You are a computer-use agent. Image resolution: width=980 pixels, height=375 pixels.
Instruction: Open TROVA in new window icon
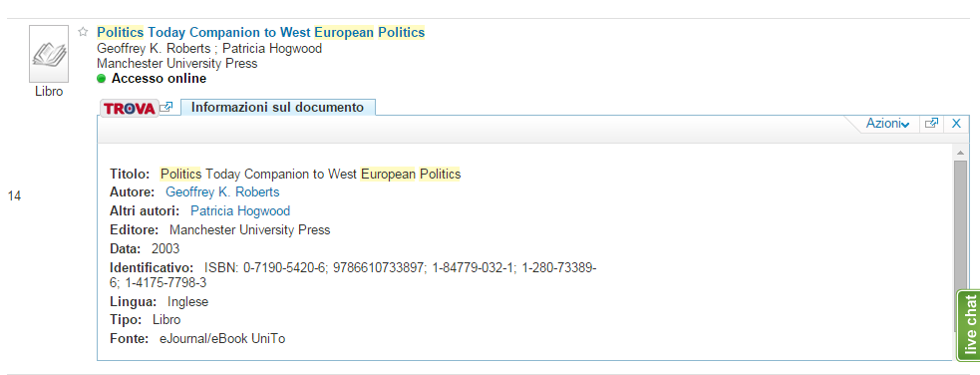click(x=165, y=108)
